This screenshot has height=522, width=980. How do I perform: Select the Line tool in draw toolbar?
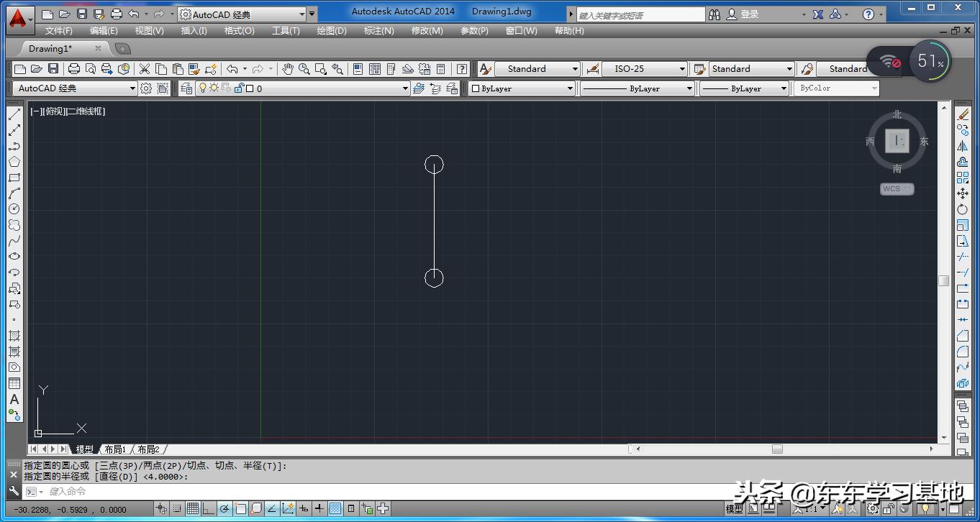click(14, 115)
